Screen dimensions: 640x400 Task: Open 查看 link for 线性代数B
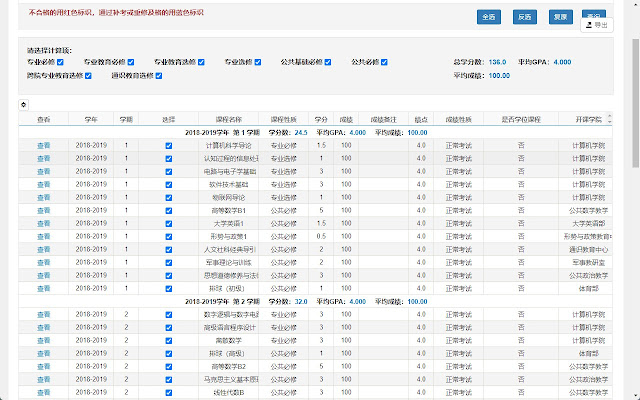click(44, 392)
